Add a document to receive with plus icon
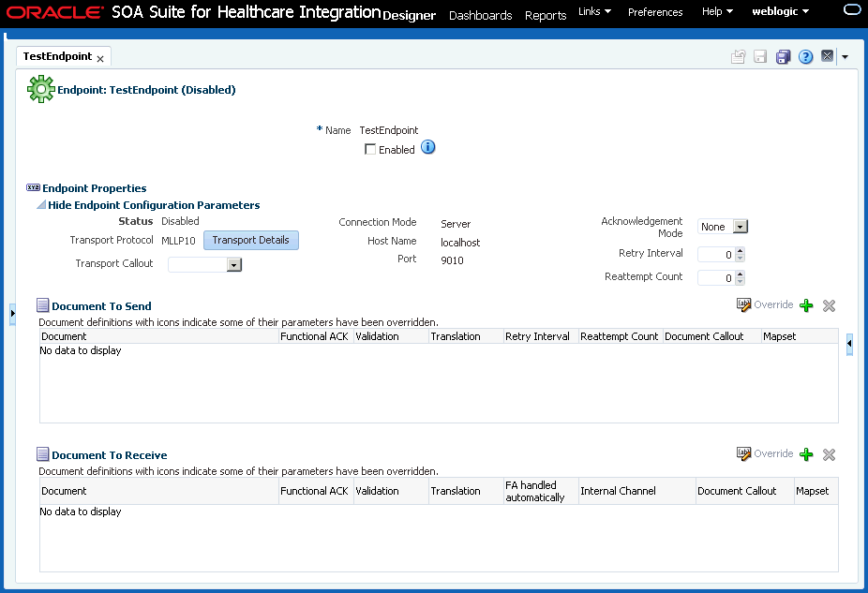The height and width of the screenshot is (593, 868). (806, 454)
